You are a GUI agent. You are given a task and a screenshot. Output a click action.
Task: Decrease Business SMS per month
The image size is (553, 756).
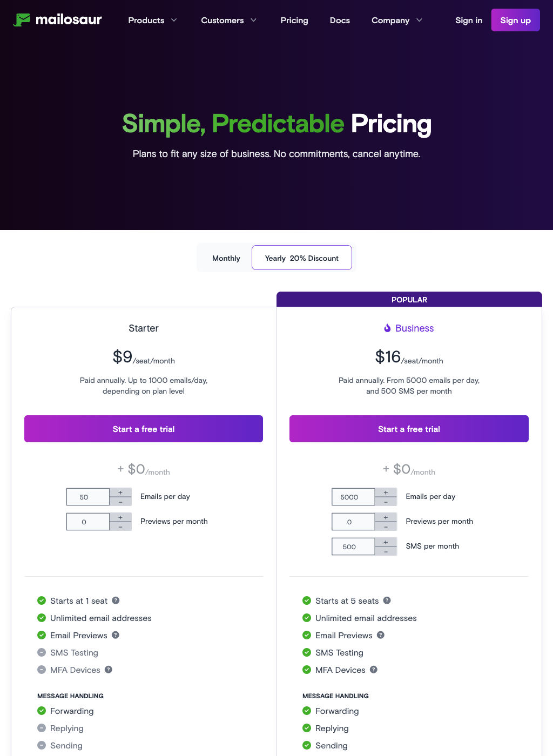pos(386,551)
